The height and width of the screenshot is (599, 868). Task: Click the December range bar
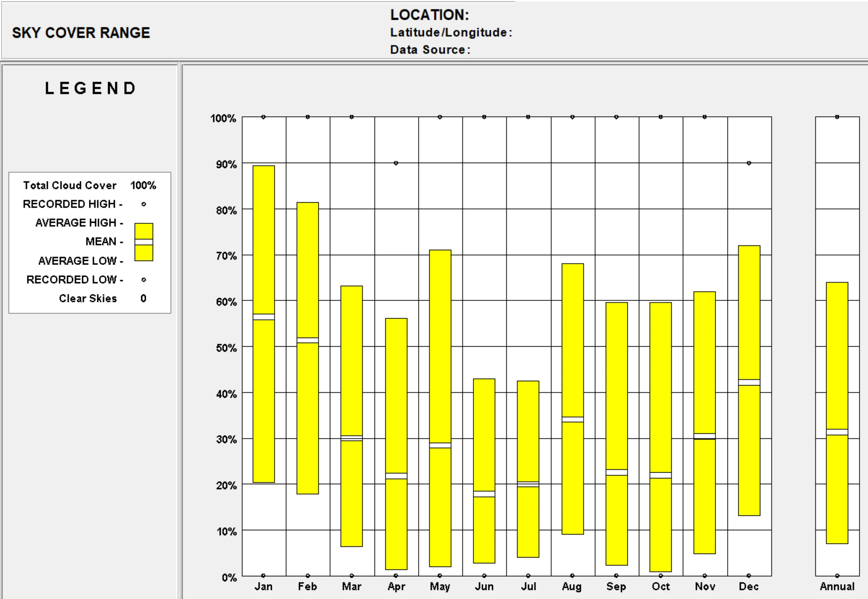tap(749, 381)
